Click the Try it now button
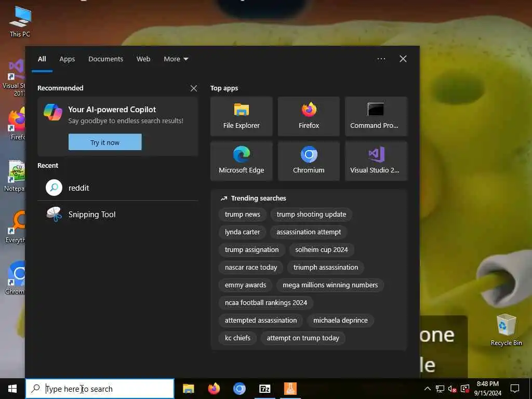Screen dimensions: 532x399 click(x=105, y=142)
